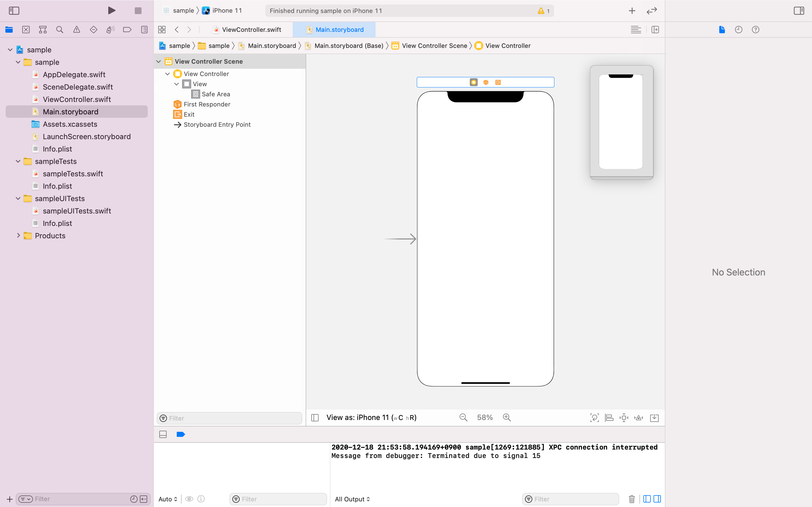Click View as: iPhone 11 button

pos(371,417)
